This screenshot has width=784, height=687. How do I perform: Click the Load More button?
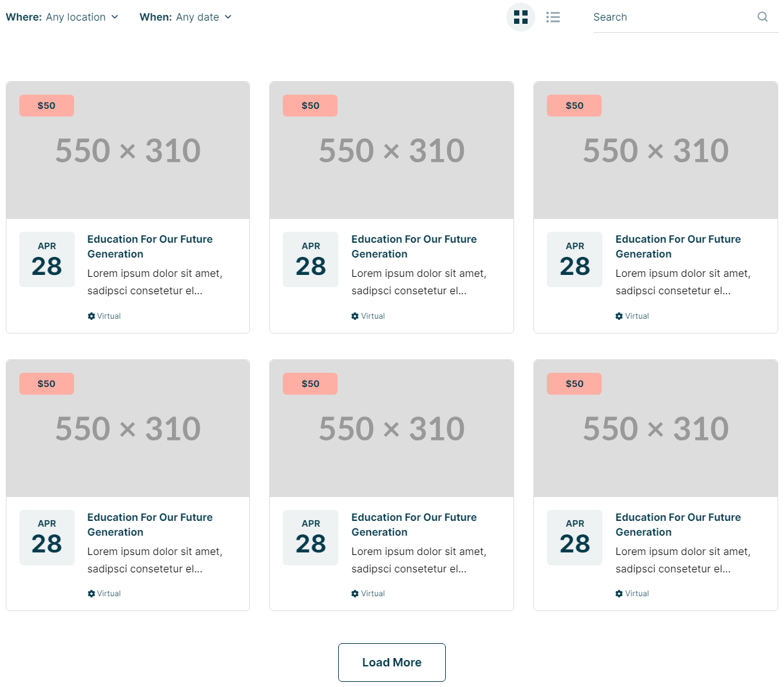click(x=392, y=663)
